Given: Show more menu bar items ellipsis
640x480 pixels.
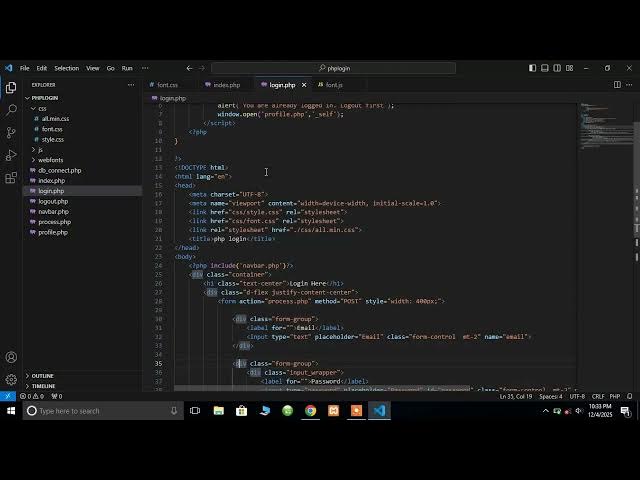Looking at the screenshot, I should [x=145, y=68].
